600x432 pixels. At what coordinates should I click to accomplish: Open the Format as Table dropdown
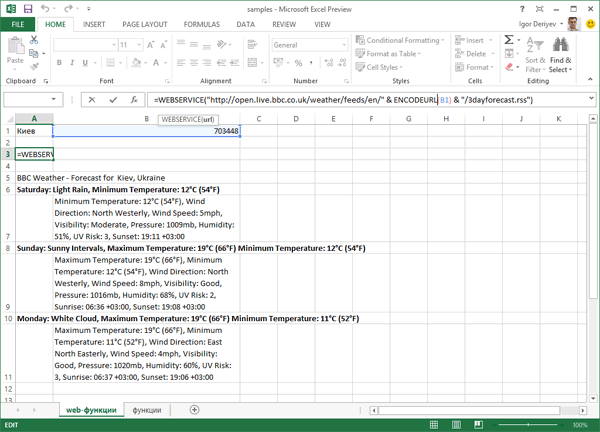(388, 54)
